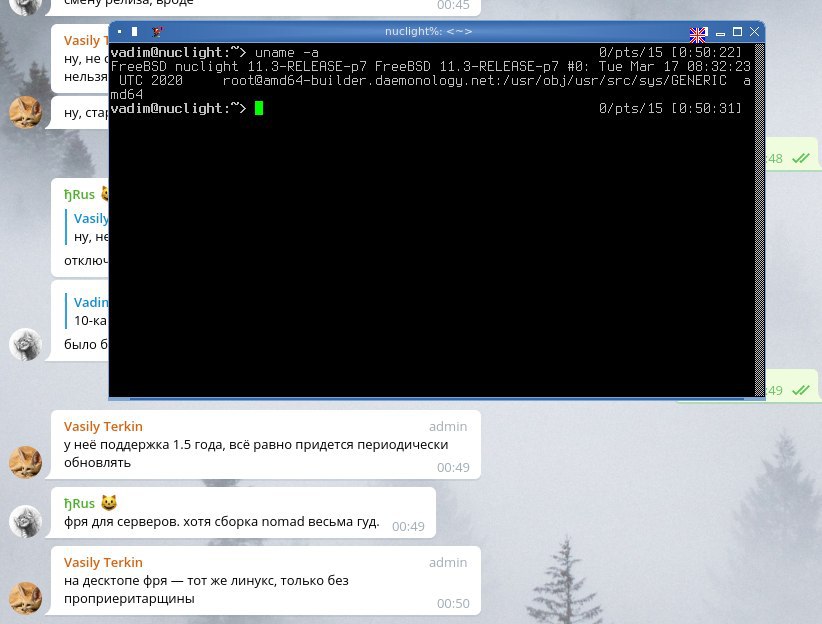Screen dimensions: 822x624
Task: Minimize the nuclight terminal window
Action: tap(721, 33)
